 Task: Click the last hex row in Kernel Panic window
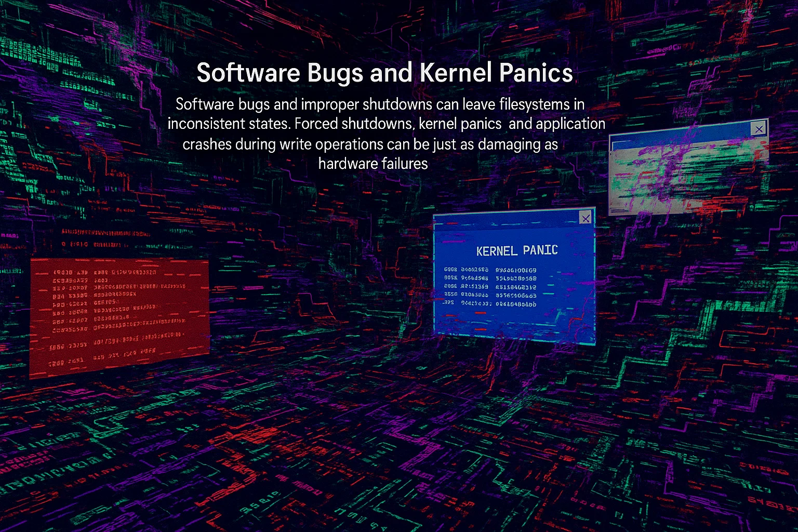point(490,304)
